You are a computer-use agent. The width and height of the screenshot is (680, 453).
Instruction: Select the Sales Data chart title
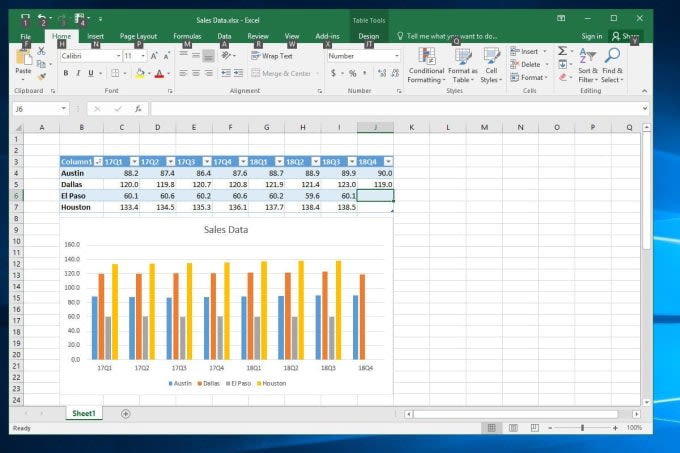tap(226, 230)
